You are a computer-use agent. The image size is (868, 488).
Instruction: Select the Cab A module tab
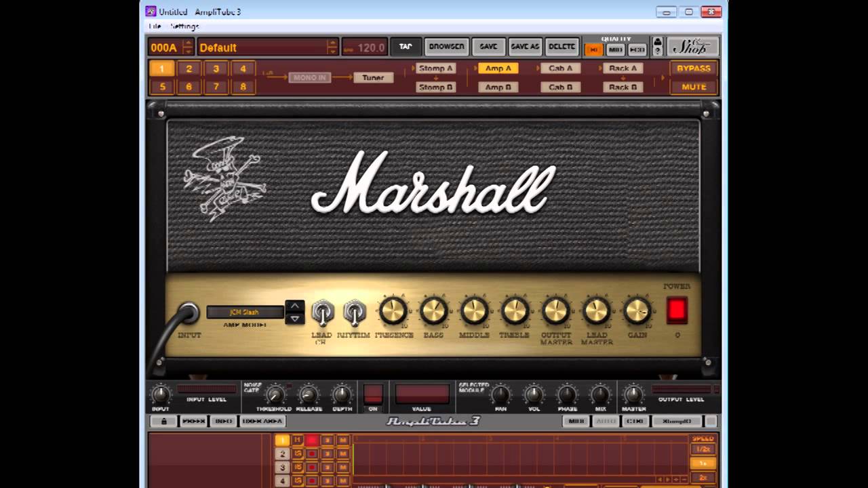[561, 68]
